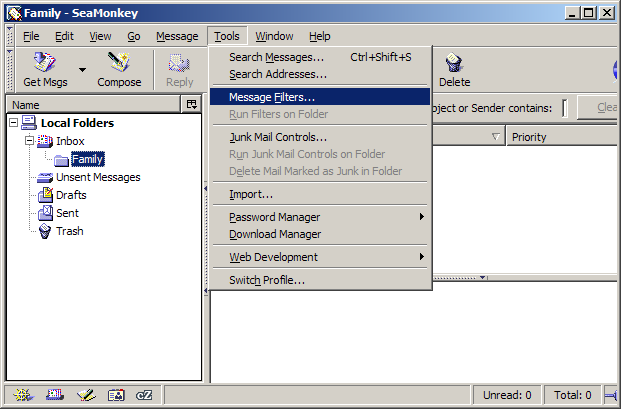Select the Trash folder
Viewport: 621px width, 409px height.
69,231
